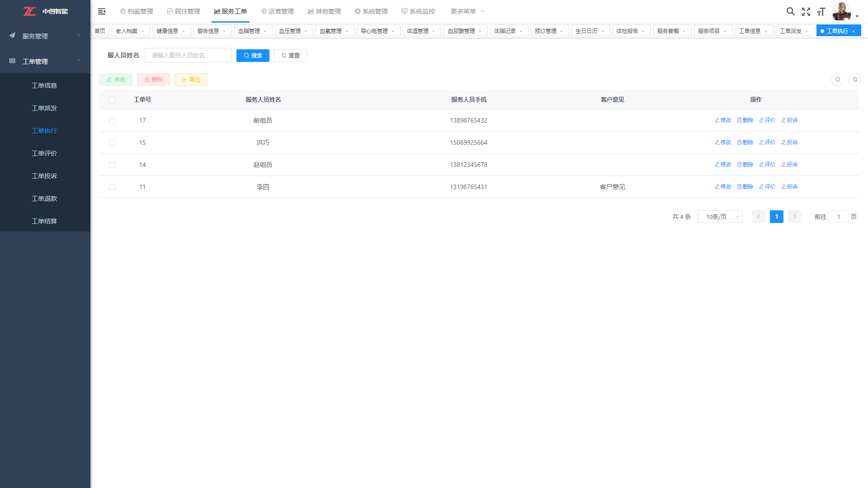Close the 工单派发 tab
Viewport: 868px width, 488px height.
(807, 31)
